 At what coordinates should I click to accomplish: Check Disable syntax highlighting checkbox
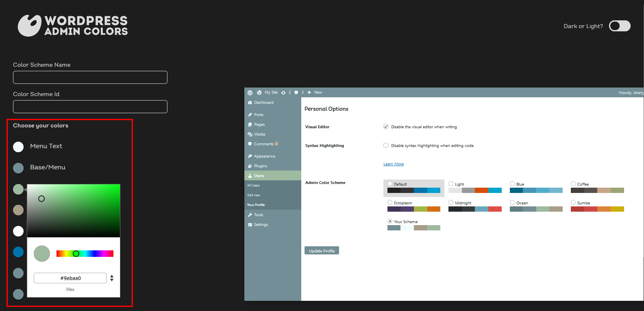point(386,145)
